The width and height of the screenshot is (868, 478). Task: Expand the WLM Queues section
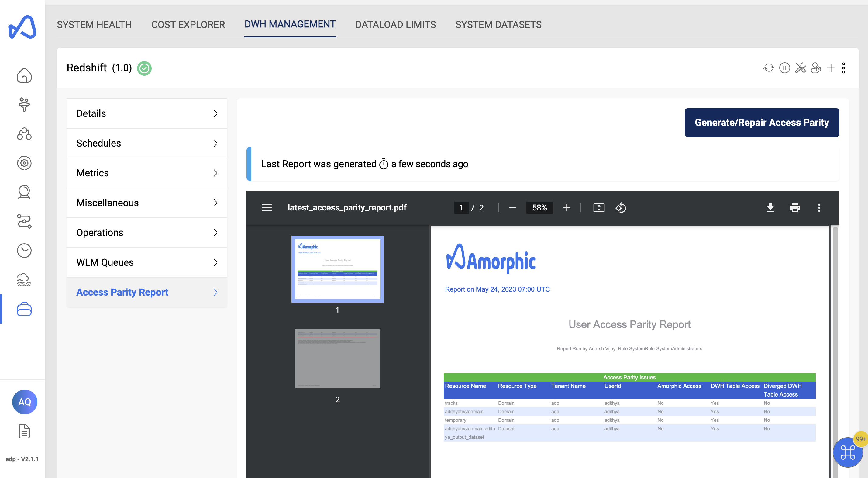(x=146, y=262)
